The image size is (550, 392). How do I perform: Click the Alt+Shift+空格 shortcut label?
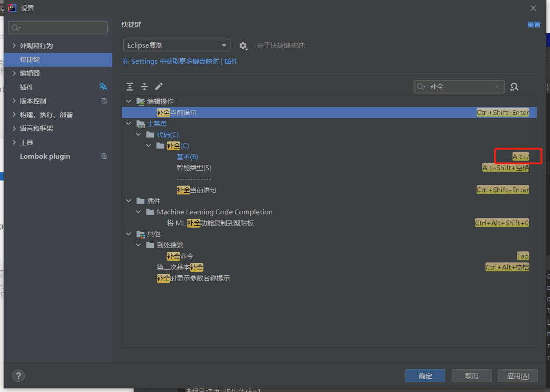click(x=506, y=167)
